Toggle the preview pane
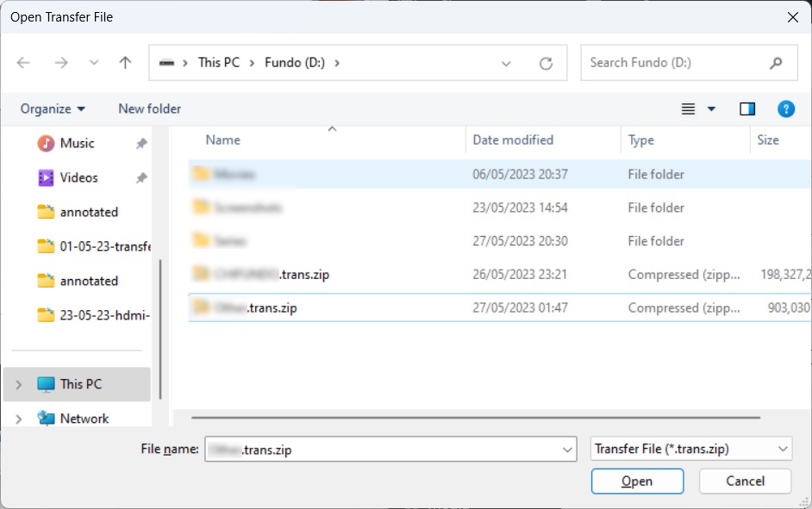The height and width of the screenshot is (509, 812). tap(747, 109)
